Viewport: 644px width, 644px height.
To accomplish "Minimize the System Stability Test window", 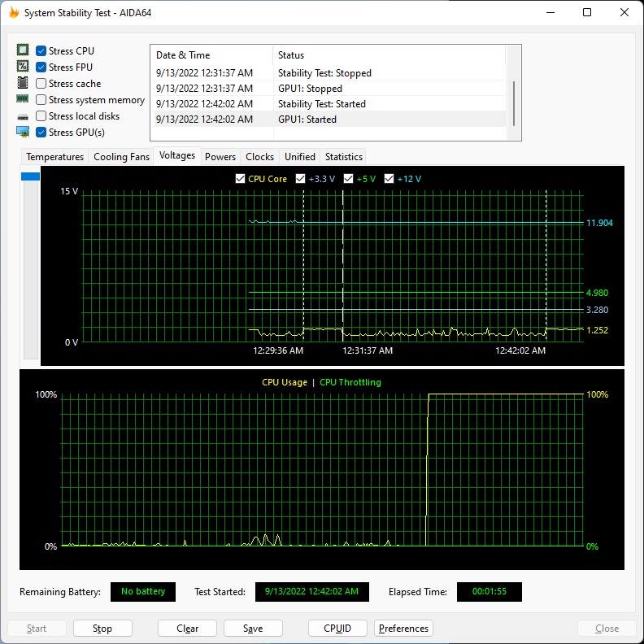I will coord(550,13).
